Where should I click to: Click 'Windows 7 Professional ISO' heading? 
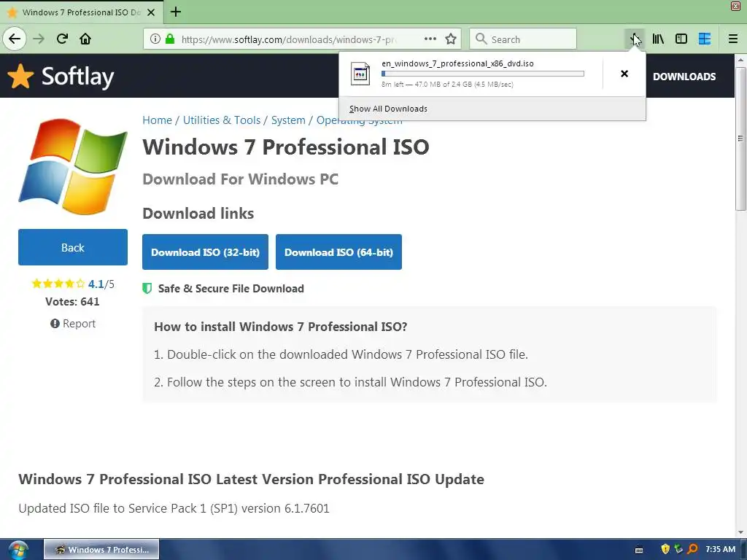point(286,147)
